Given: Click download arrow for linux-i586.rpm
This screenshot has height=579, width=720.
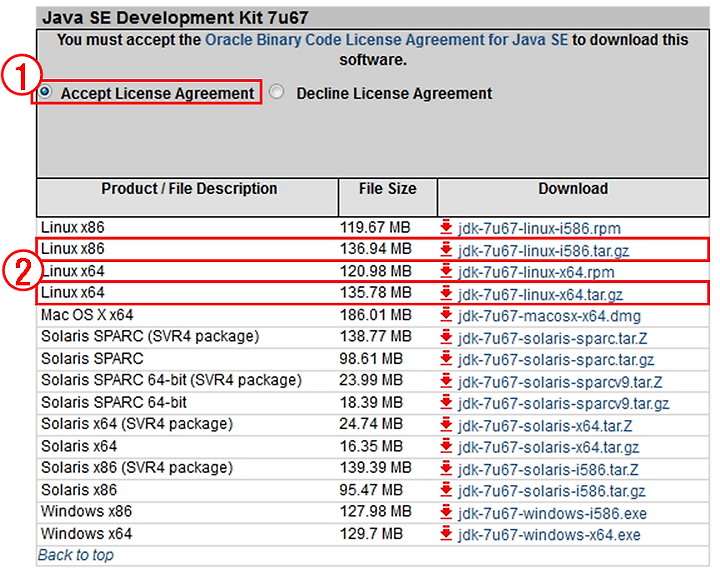Looking at the screenshot, I should pyautogui.click(x=446, y=227).
